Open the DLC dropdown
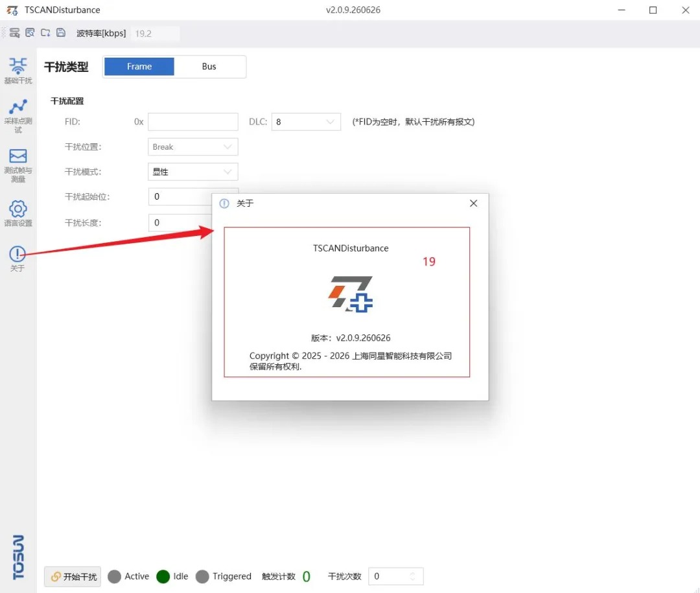 [x=306, y=122]
